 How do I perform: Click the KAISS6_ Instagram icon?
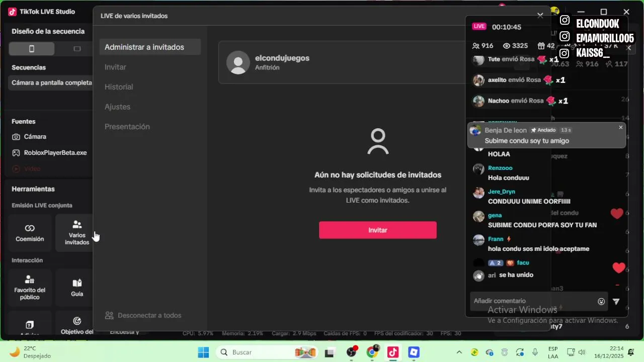coord(565,53)
